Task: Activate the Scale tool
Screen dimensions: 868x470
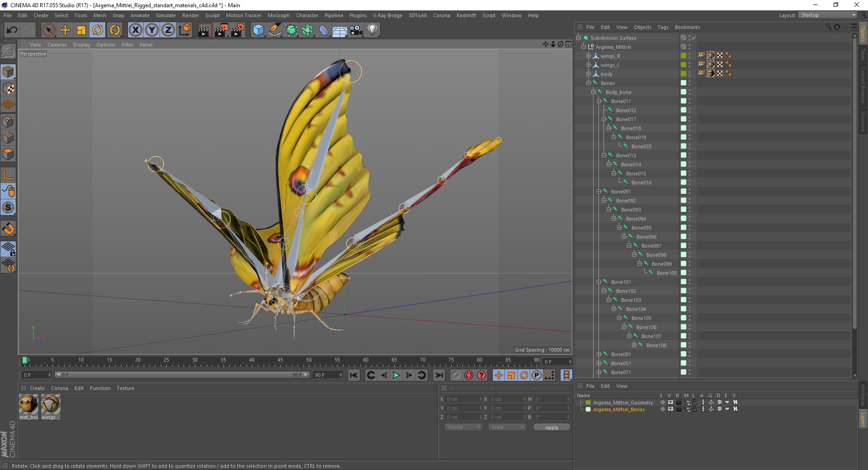Action: [81, 30]
